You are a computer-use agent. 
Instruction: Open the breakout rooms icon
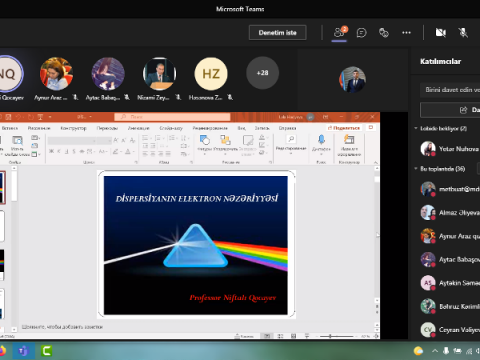pyautogui.click(x=384, y=33)
